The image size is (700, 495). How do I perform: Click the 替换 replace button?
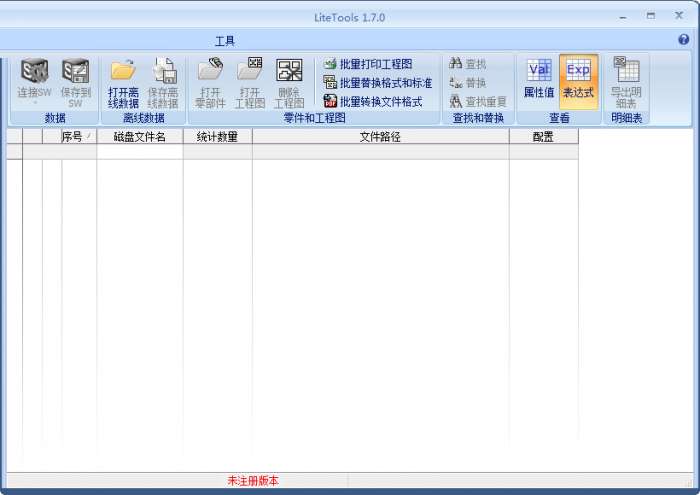[x=467, y=83]
